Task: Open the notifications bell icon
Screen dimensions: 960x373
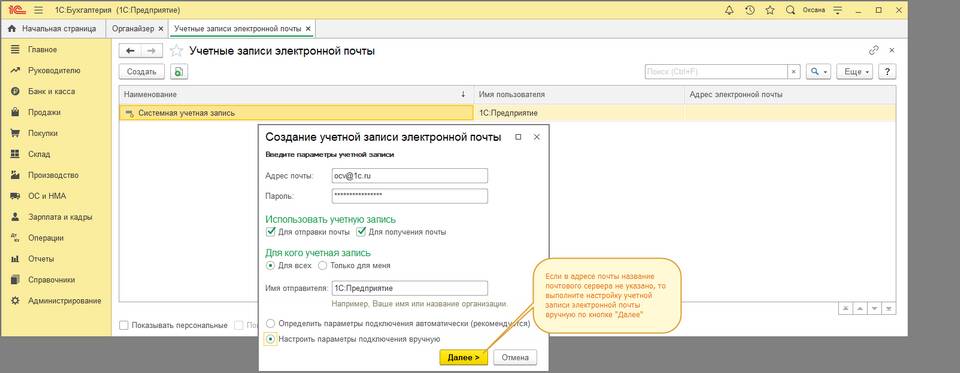Action: pyautogui.click(x=729, y=10)
